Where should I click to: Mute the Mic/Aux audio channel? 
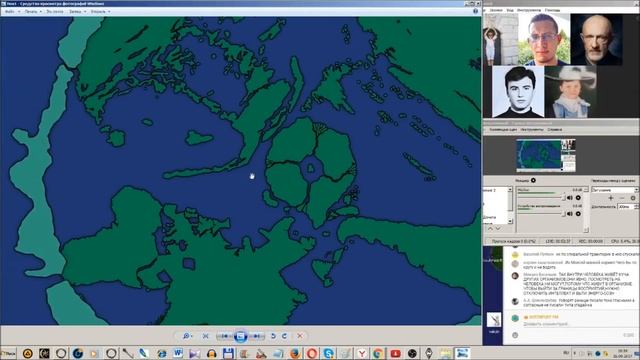(570, 198)
